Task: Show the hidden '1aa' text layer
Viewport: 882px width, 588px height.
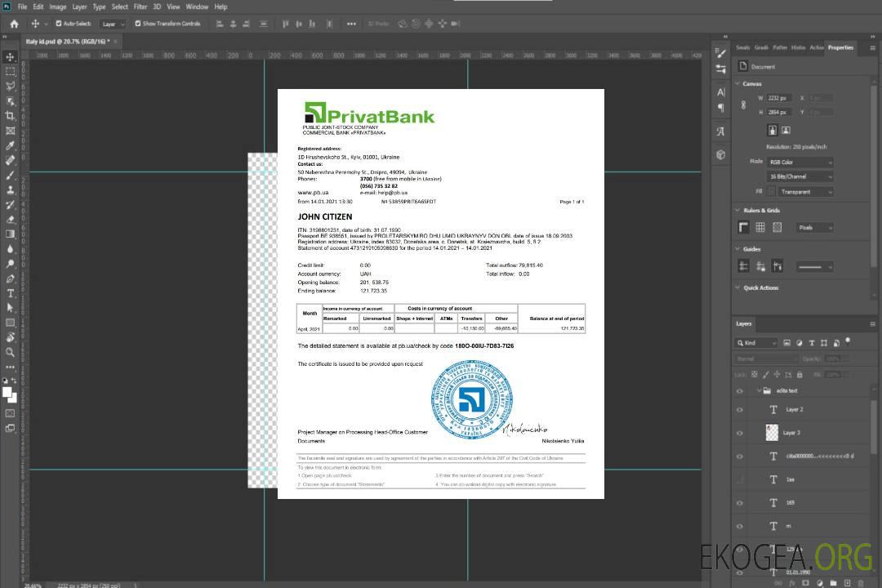Action: tap(740, 480)
